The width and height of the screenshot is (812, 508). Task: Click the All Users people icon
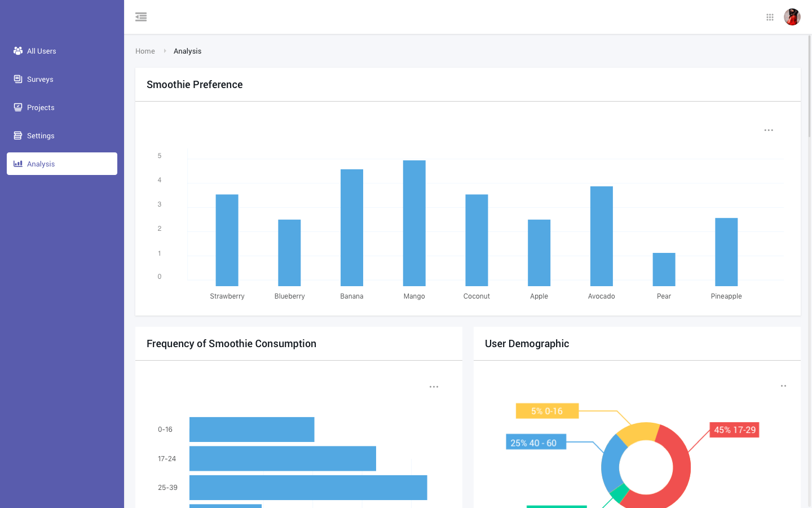tap(18, 51)
